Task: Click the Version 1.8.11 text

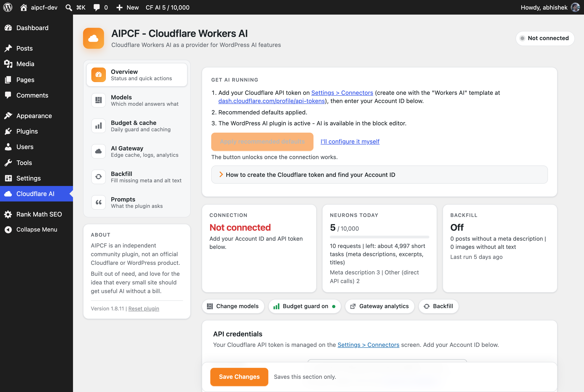Action: point(107,309)
